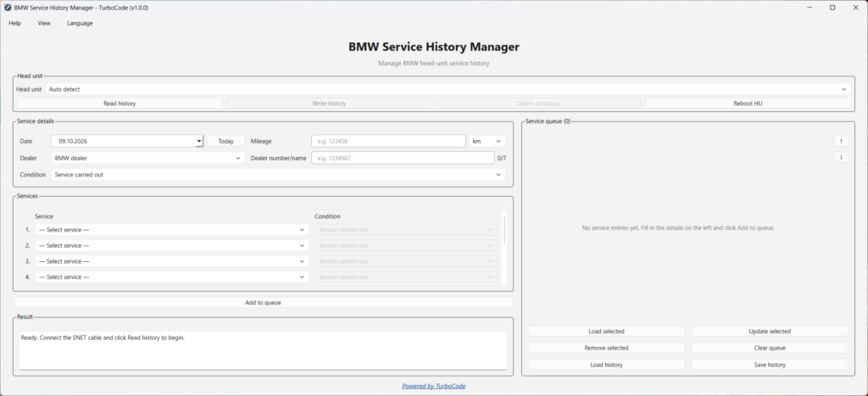The height and width of the screenshot is (396, 868).
Task: Expand the Head unit Auto detect dropdown
Action: [x=448, y=89]
